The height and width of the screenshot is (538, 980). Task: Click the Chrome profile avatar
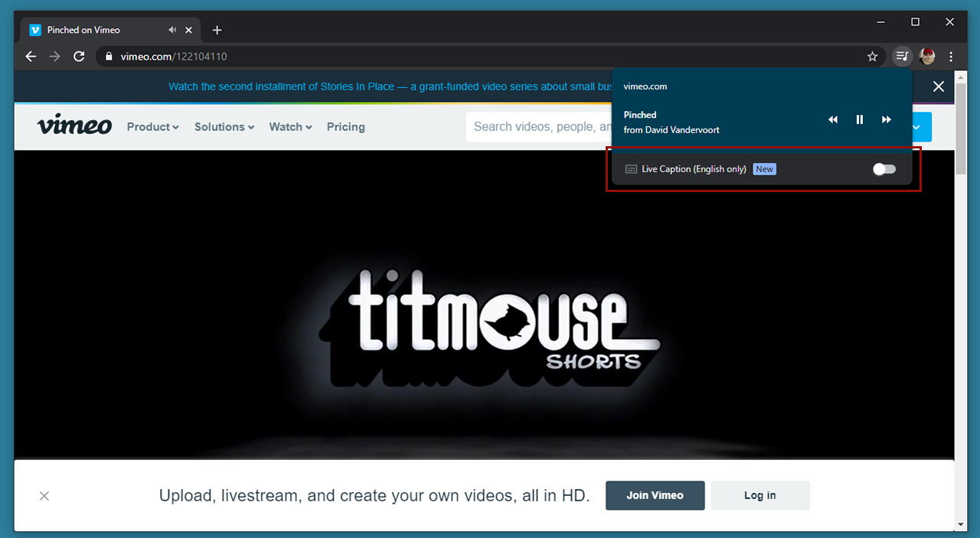click(927, 56)
